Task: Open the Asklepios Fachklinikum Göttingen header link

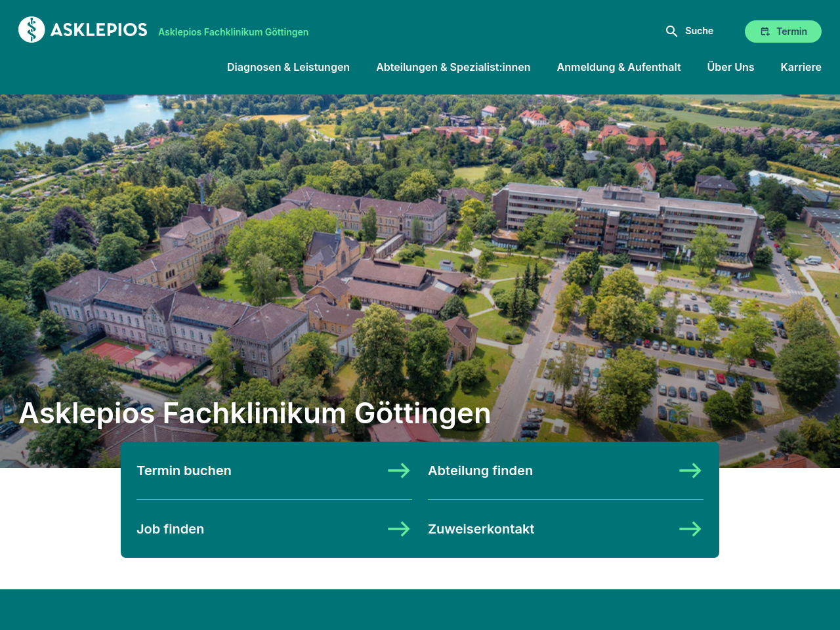Action: click(x=233, y=32)
